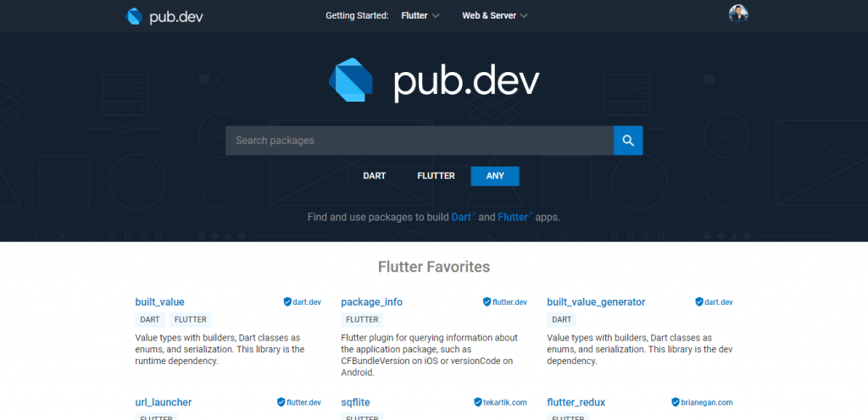Click the Flutter Favorites heading
The image size is (868, 420).
coord(434,267)
